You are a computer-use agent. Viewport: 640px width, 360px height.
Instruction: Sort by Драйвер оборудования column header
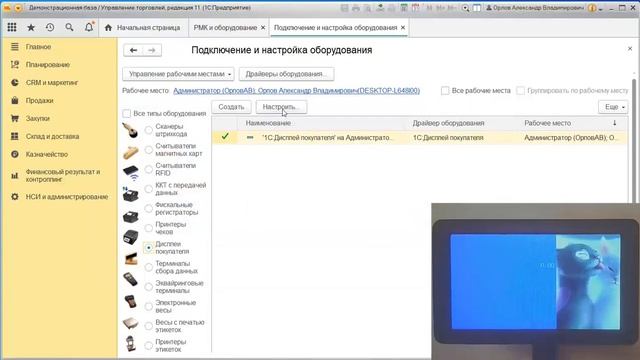[x=448, y=123]
